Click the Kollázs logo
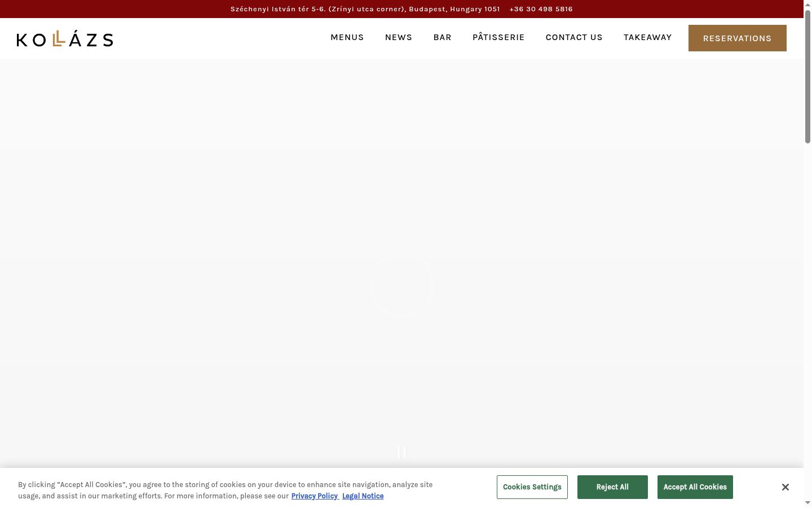Image resolution: width=812 pixels, height=508 pixels. coord(65,38)
